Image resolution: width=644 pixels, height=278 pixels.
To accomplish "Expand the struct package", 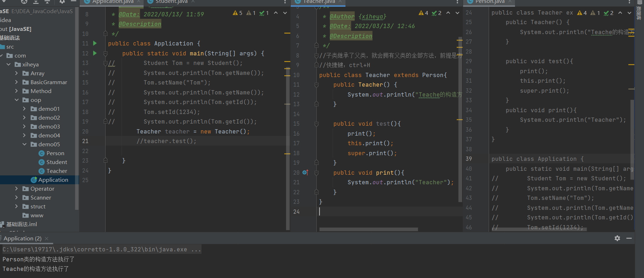I will tap(16, 207).
